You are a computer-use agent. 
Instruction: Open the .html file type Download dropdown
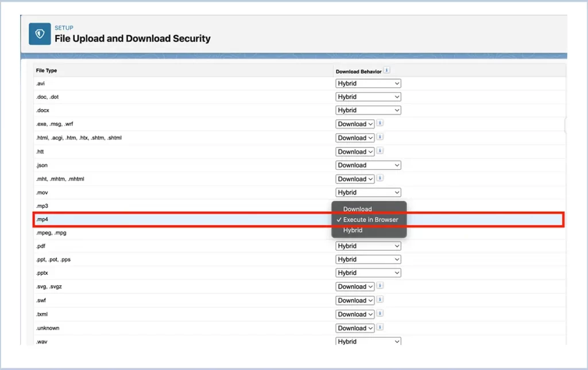tap(355, 138)
